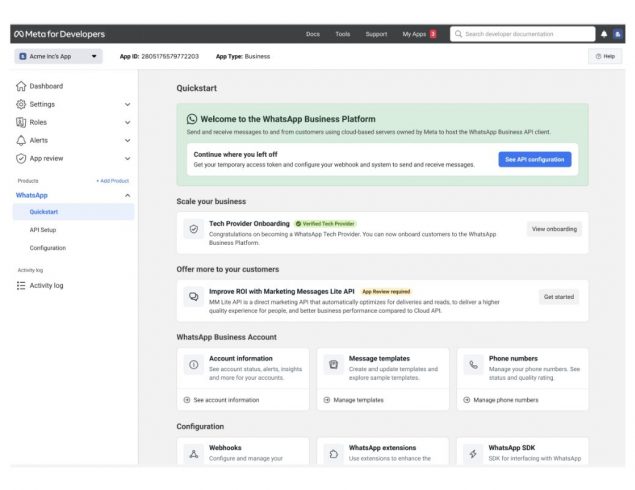Click the Meta for Developers logo

(60, 34)
